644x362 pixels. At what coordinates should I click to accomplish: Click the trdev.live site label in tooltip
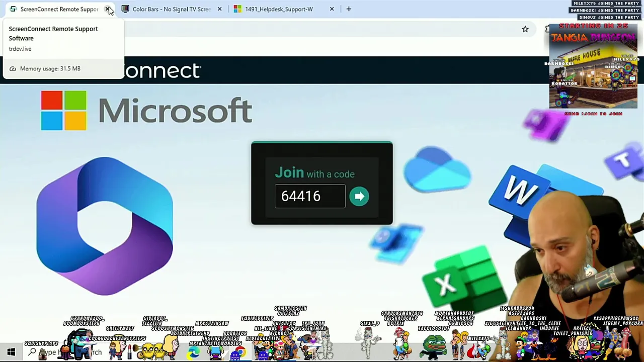[x=20, y=49]
